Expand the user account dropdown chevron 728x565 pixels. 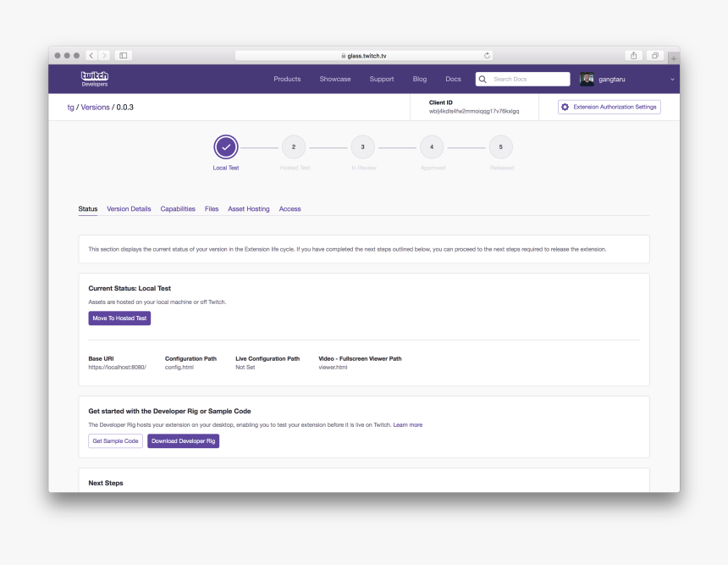[672, 80]
